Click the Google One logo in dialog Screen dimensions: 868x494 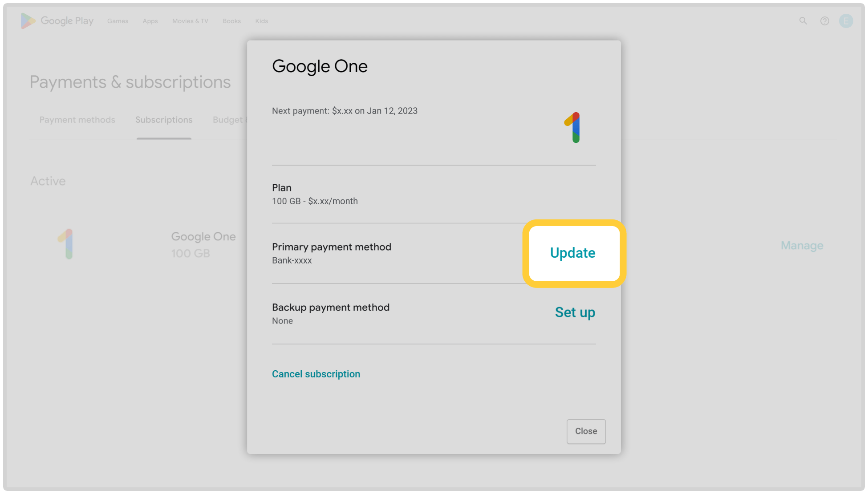(x=573, y=127)
